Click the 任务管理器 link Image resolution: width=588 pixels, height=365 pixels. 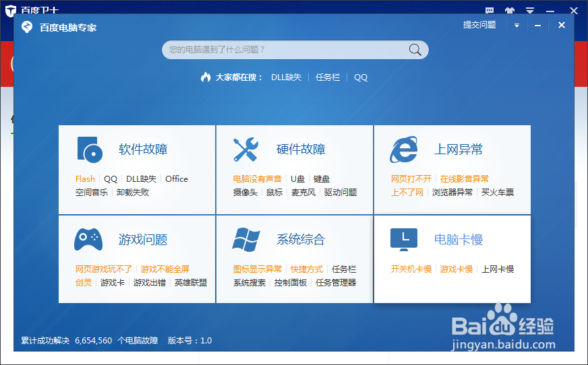point(336,283)
